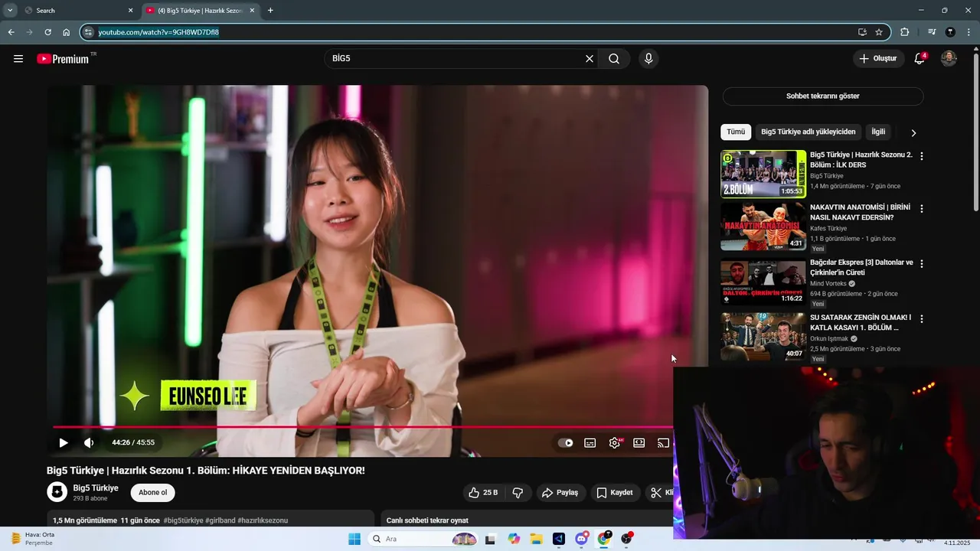This screenshot has width=980, height=551.
Task: Turn on subtitles in the player
Action: tap(590, 442)
